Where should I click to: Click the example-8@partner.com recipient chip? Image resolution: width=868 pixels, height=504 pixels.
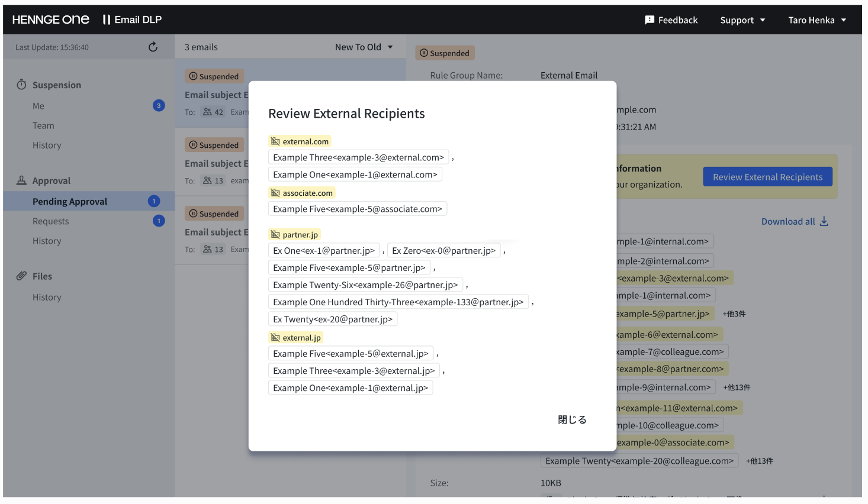click(x=672, y=369)
